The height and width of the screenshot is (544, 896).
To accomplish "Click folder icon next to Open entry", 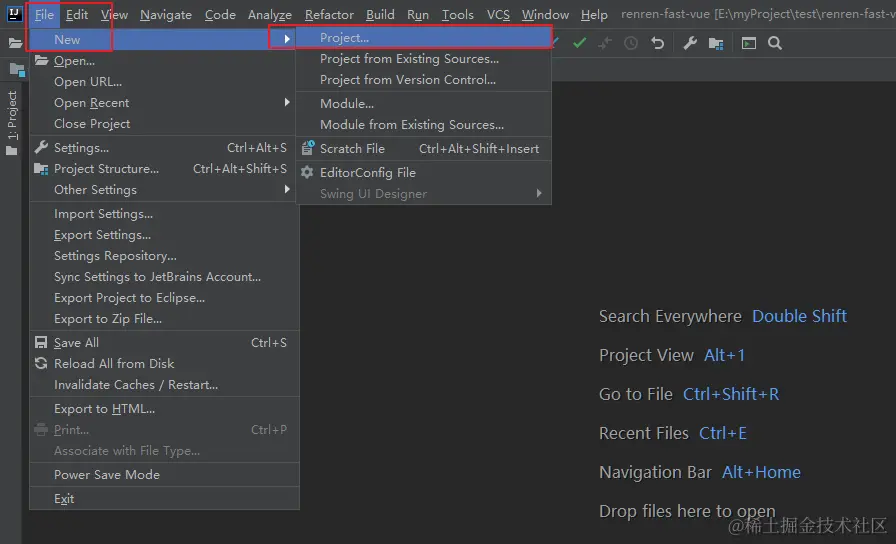I will pyautogui.click(x=41, y=60).
